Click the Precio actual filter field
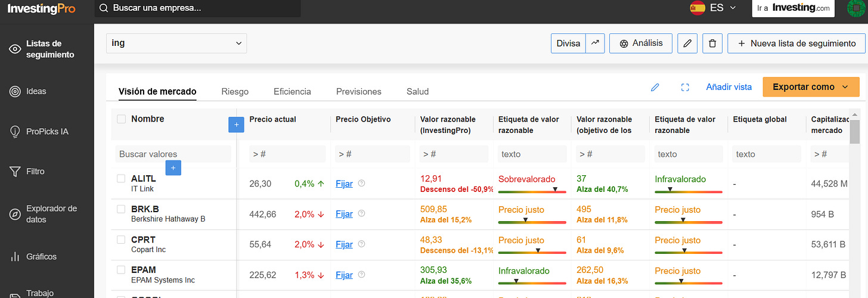This screenshot has height=298, width=868. point(287,154)
